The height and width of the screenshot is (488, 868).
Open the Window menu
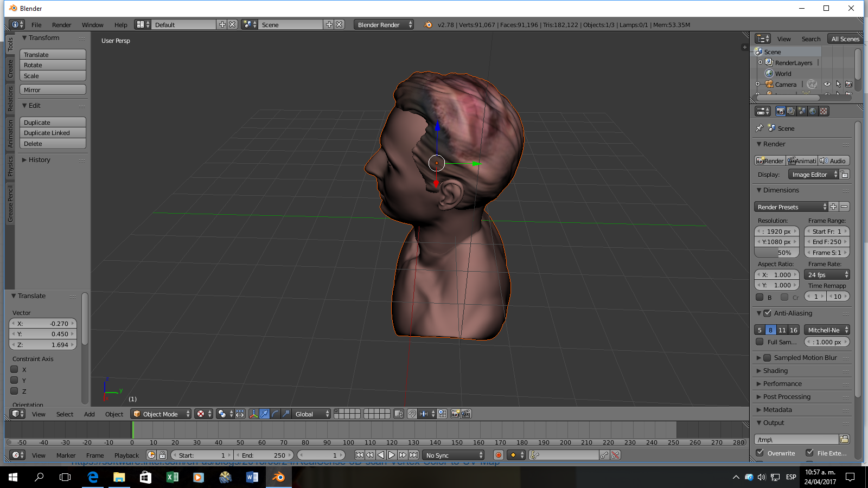[x=93, y=24]
